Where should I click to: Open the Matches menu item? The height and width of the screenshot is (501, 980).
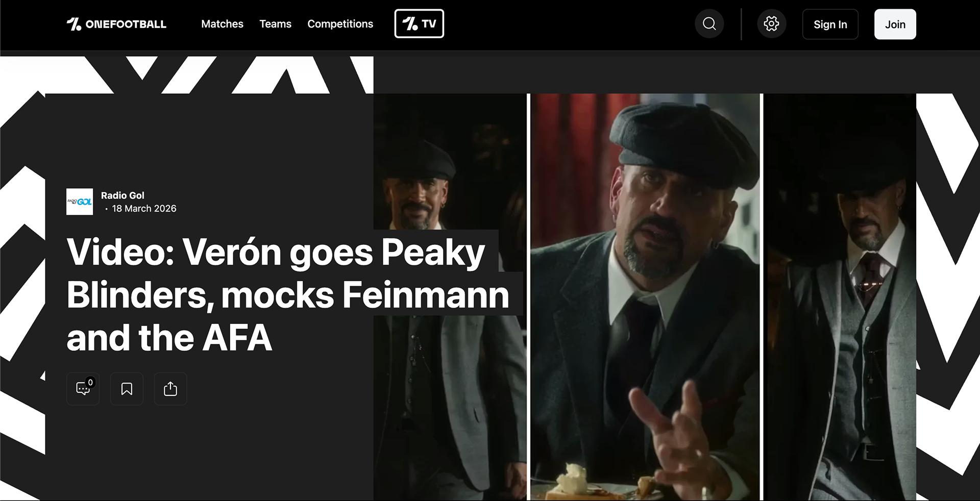[222, 24]
